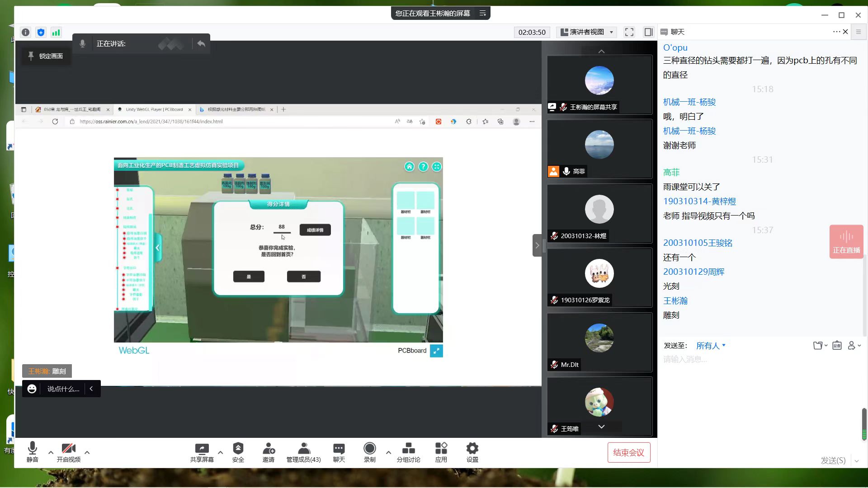Image resolution: width=868 pixels, height=488 pixels.
Task: Open Breakout Rooms (分组讨论) icon
Action: [408, 449]
